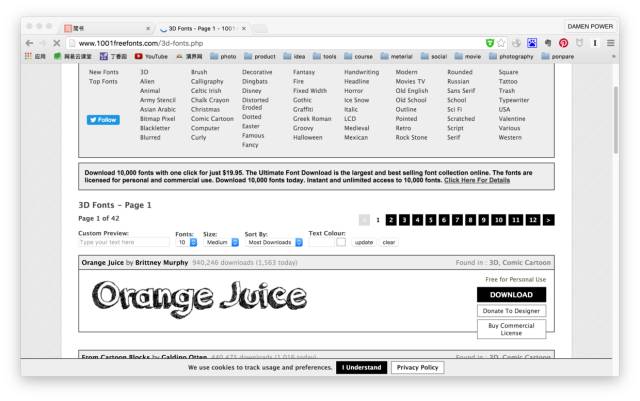This screenshot has height=401, width=640.
Task: Close the 3D Fonts browser tab
Action: (x=244, y=28)
